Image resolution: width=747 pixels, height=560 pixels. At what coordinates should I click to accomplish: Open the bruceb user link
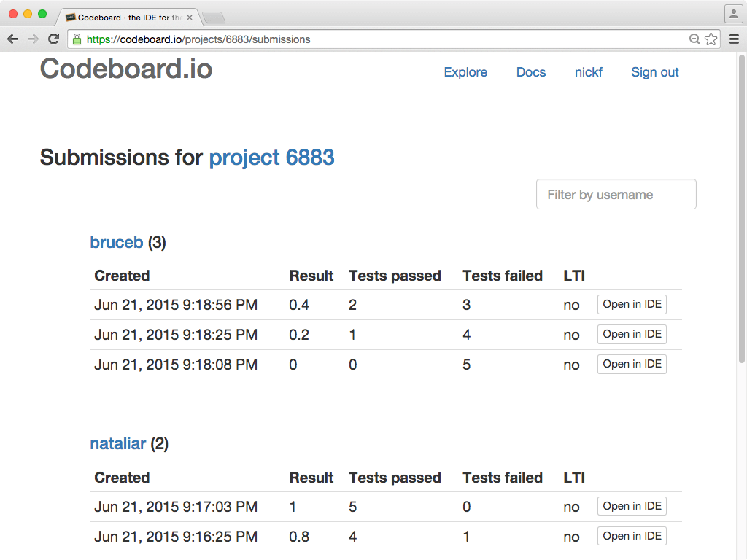point(117,242)
